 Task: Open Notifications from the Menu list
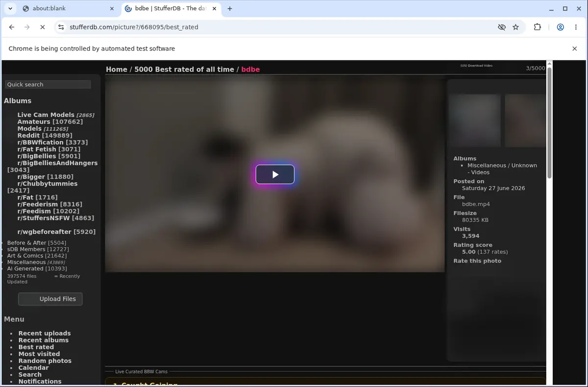[x=40, y=381]
